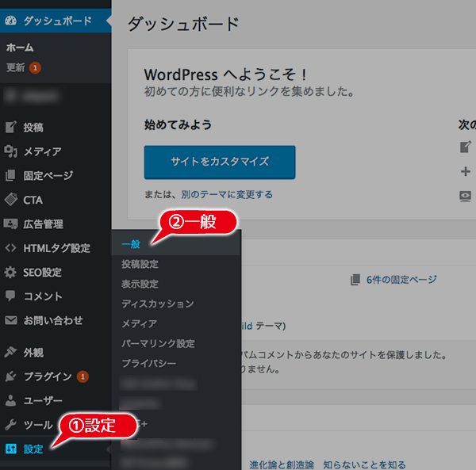Click the メディア camera-music icon
The width and height of the screenshot is (476, 470).
pos(11,151)
